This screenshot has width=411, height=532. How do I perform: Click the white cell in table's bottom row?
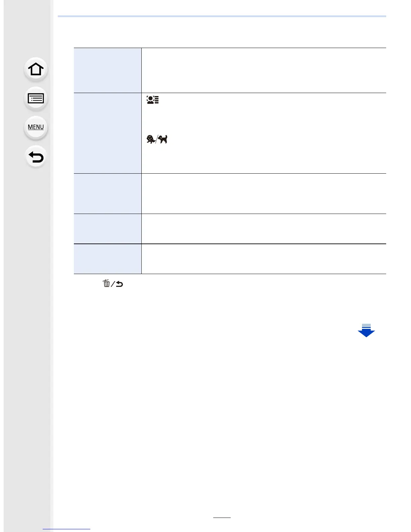(264, 259)
